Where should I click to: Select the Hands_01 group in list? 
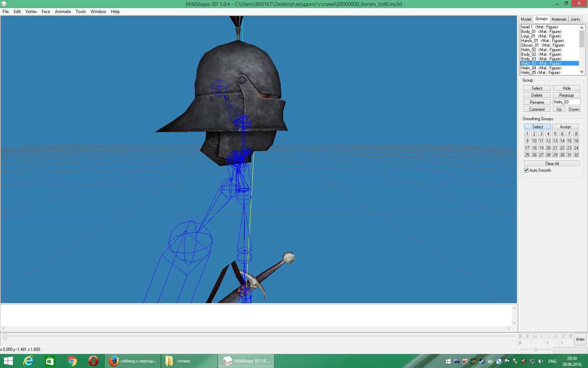tap(549, 41)
